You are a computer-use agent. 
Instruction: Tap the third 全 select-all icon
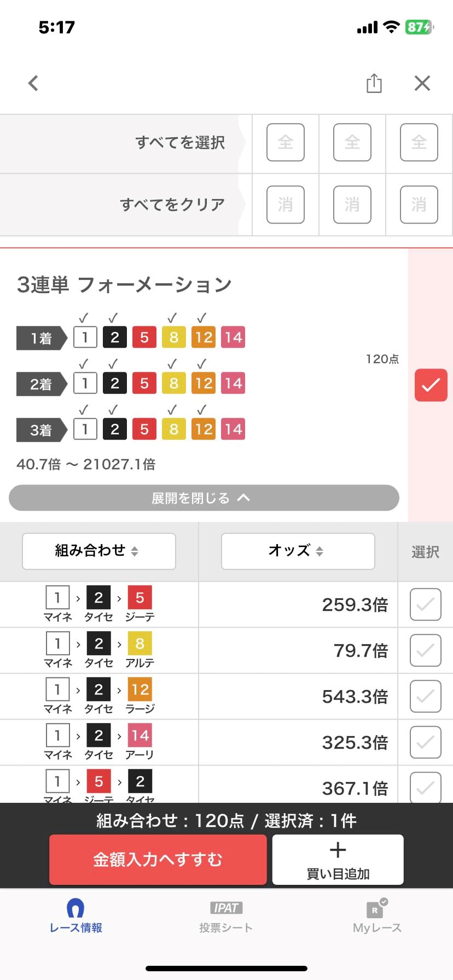(419, 143)
